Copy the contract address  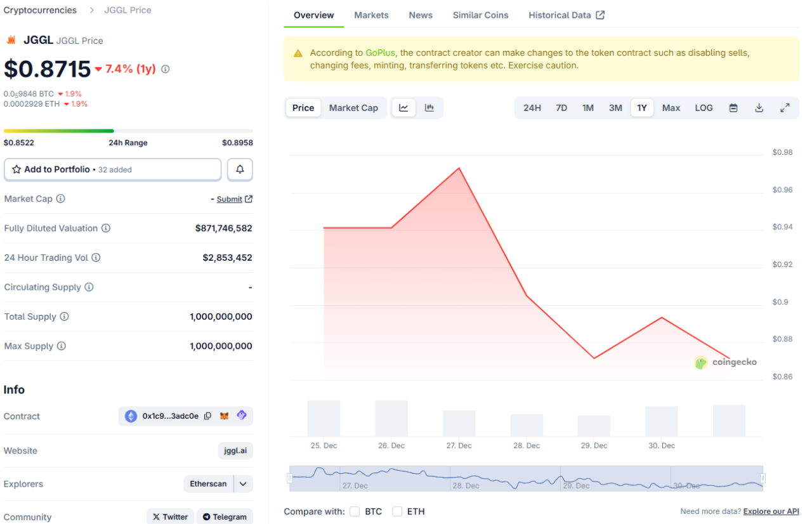coord(207,416)
